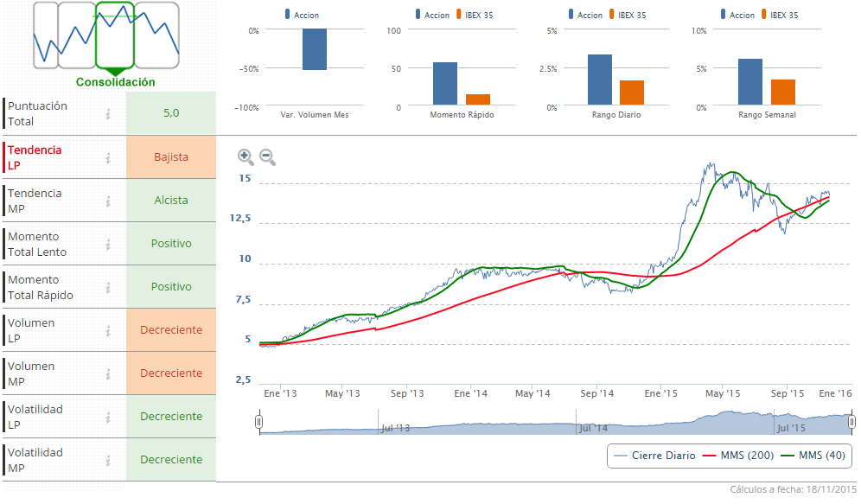The height and width of the screenshot is (504, 861).
Task: Open info icon for Puntuación Total
Action: coord(108,114)
